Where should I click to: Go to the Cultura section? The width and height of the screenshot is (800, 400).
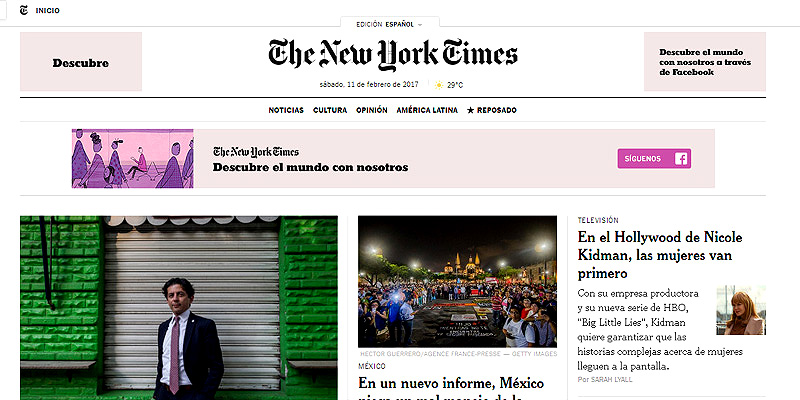[330, 110]
